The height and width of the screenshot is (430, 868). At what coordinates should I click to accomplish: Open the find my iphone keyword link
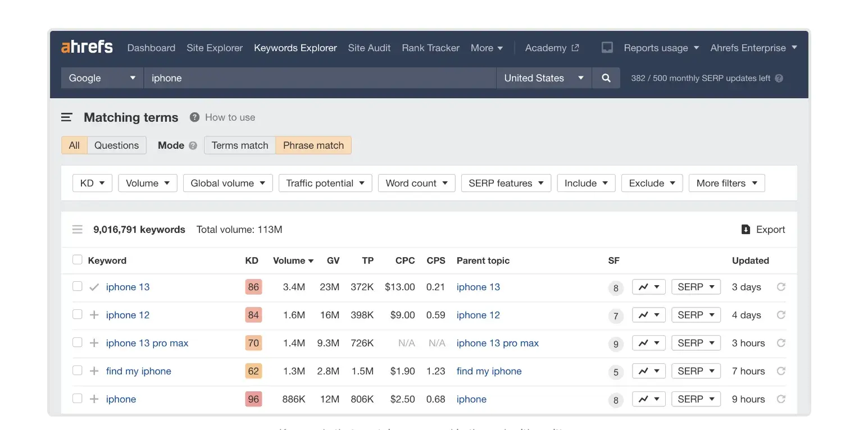click(138, 371)
